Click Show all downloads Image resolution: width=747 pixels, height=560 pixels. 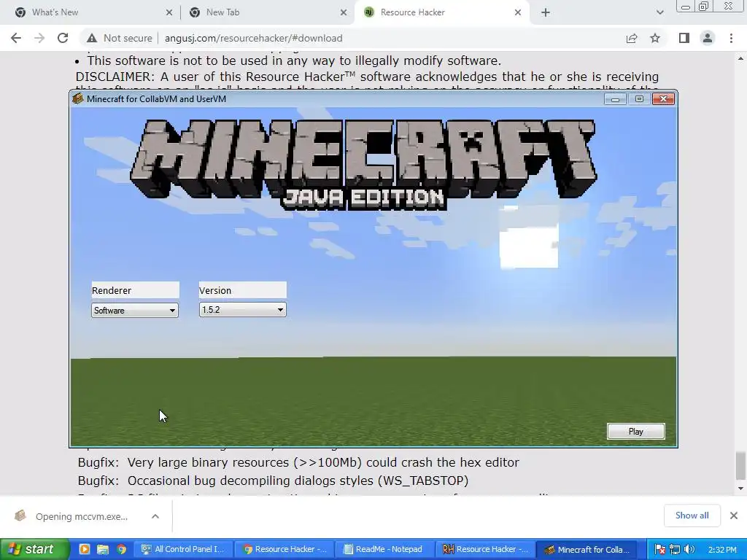pyautogui.click(x=692, y=516)
